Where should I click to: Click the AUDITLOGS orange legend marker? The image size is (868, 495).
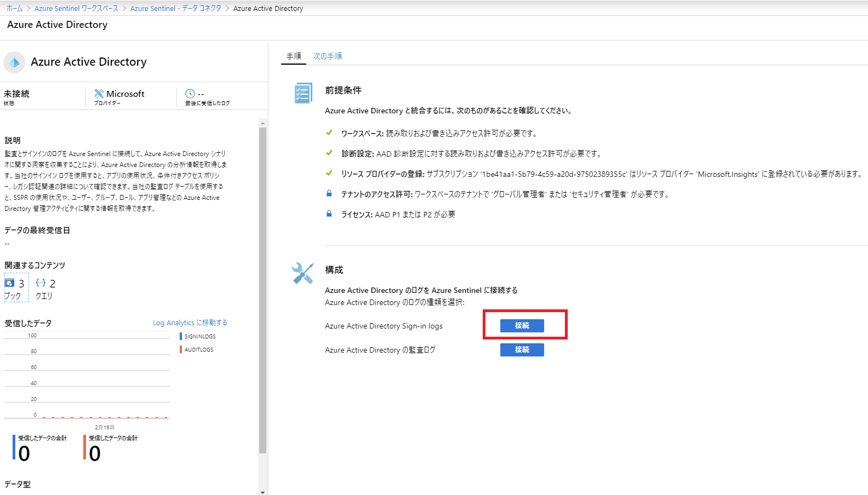pos(181,349)
